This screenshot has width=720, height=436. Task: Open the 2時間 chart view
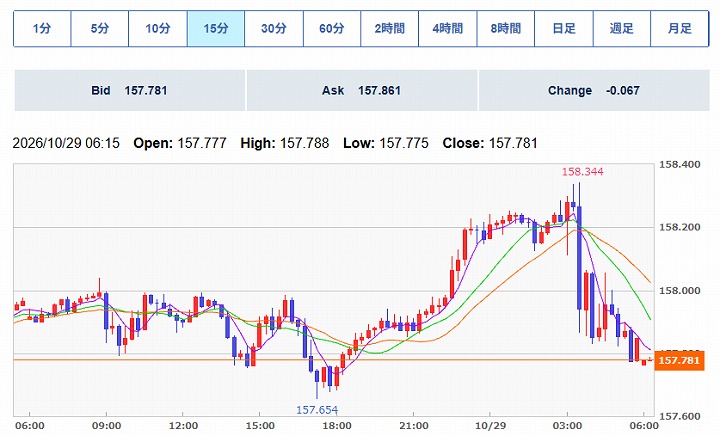[x=389, y=28]
